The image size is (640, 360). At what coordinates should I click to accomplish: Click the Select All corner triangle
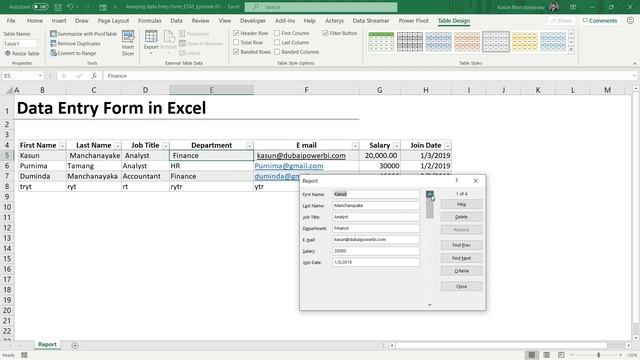coord(9,91)
